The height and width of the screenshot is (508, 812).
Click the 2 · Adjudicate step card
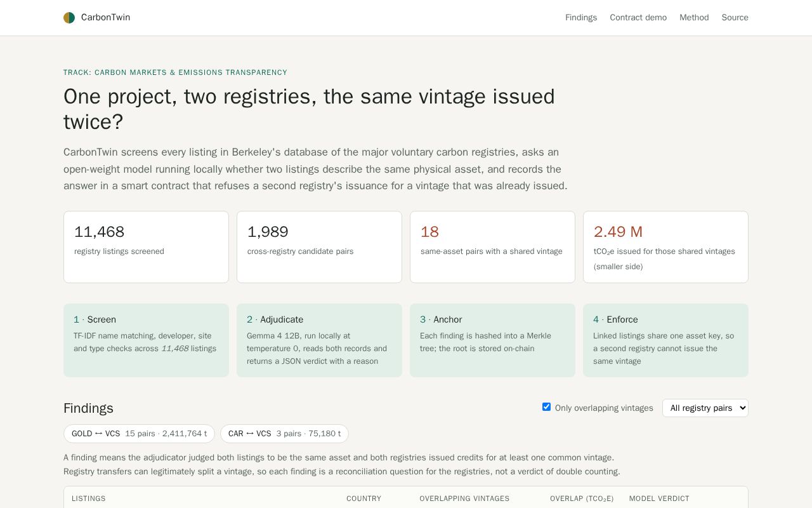319,340
